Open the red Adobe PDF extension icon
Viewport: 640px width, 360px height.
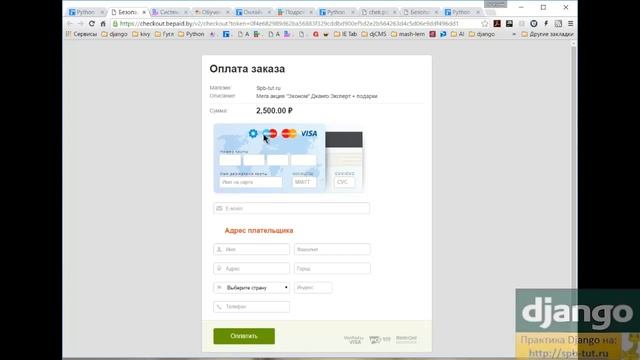point(497,24)
